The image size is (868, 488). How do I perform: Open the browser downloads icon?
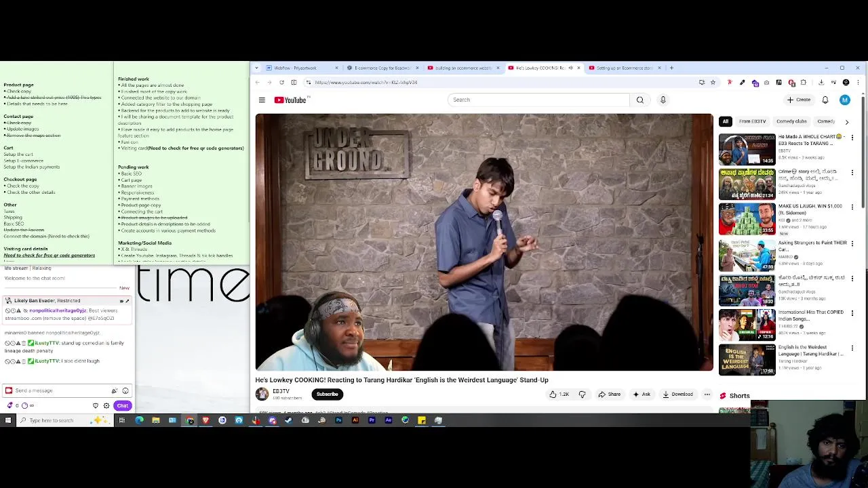(821, 82)
